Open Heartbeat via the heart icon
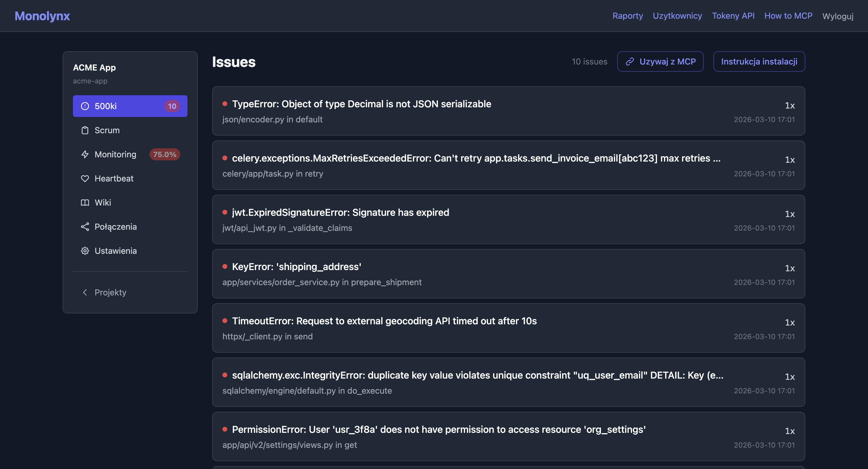Screen dimensions: 868x469 pyautogui.click(x=85, y=178)
